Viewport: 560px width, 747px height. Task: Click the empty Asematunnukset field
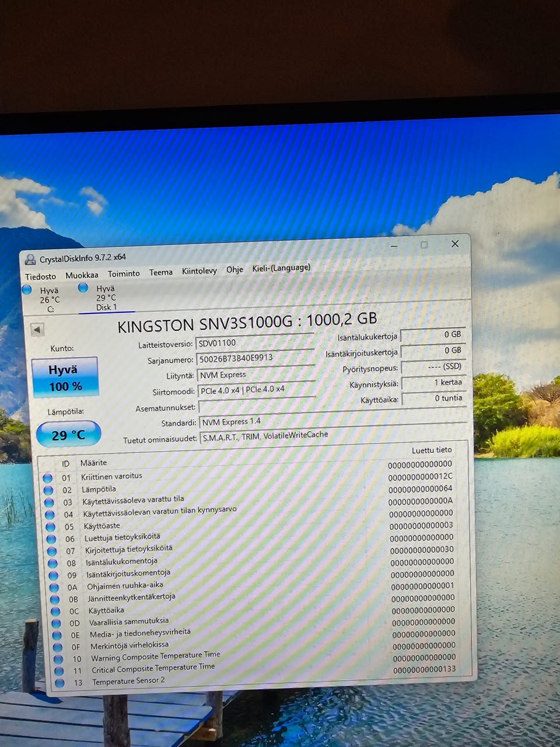click(257, 405)
